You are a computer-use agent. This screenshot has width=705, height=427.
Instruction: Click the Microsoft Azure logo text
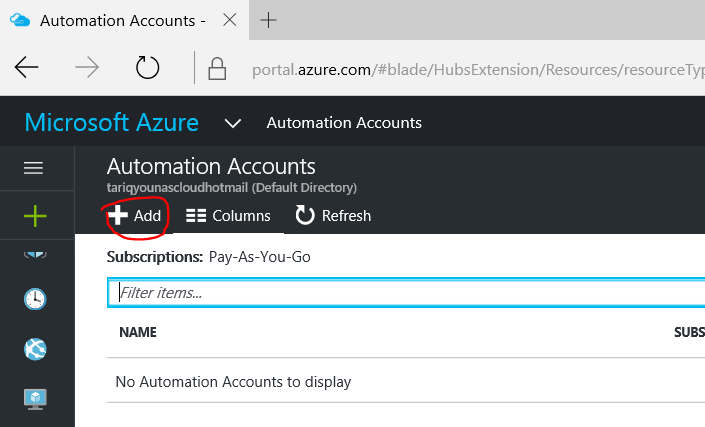click(112, 122)
